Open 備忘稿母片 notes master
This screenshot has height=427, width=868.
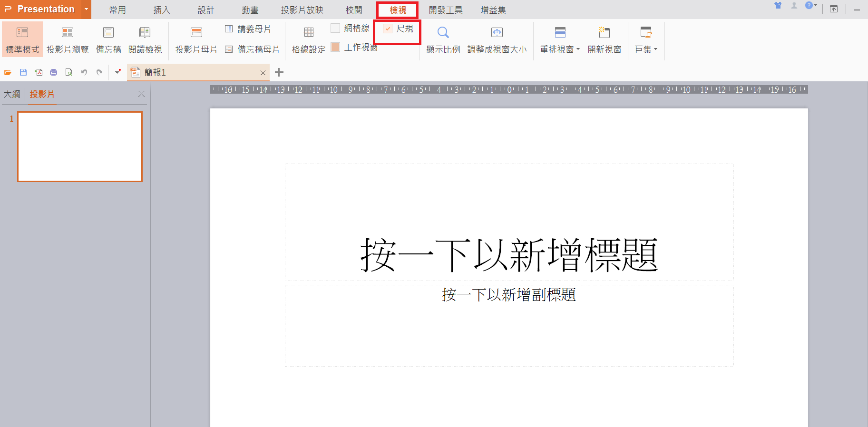coord(252,49)
